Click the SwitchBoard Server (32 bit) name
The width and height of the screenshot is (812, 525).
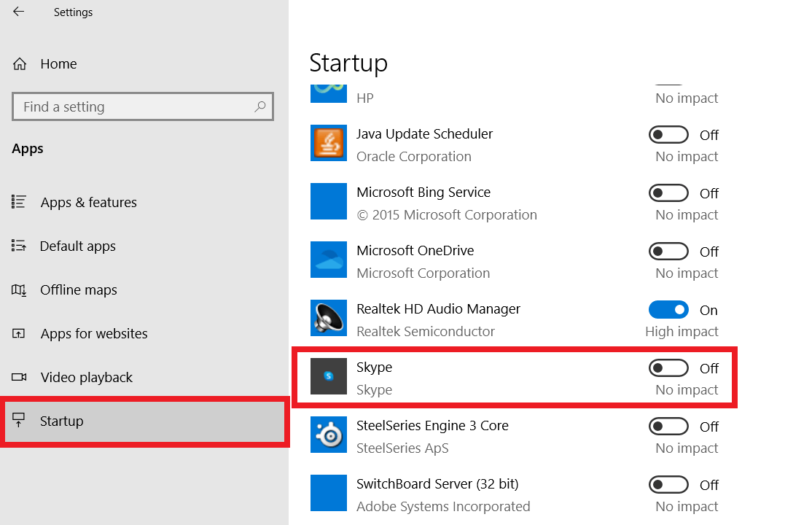(x=437, y=484)
